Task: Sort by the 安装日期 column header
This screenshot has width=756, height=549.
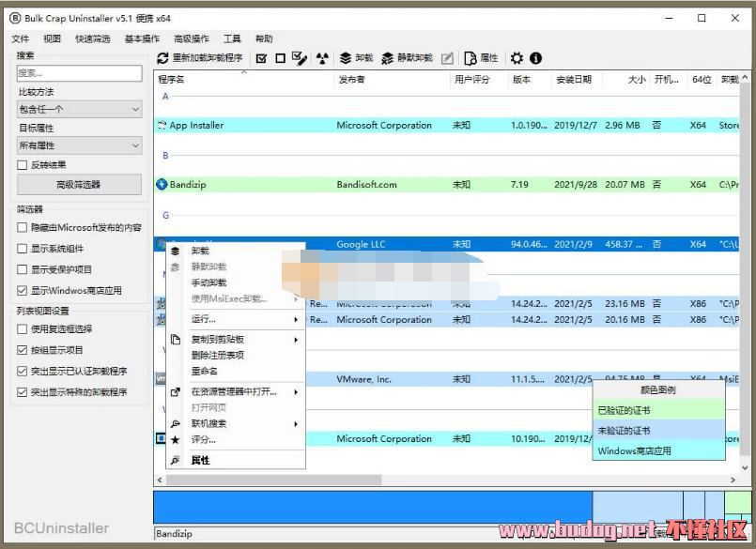Action: [577, 80]
